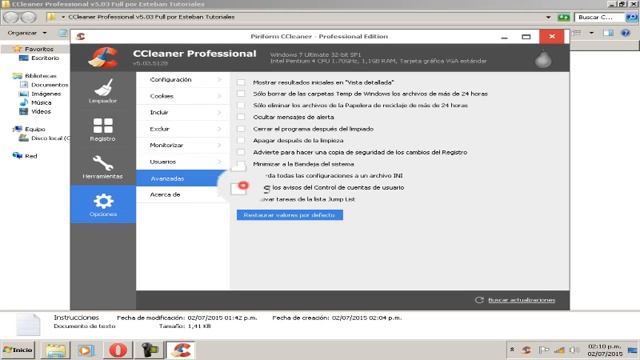The image size is (640, 360).
Task: Open the Explorer view options dropdown arrow
Action: tap(591, 33)
